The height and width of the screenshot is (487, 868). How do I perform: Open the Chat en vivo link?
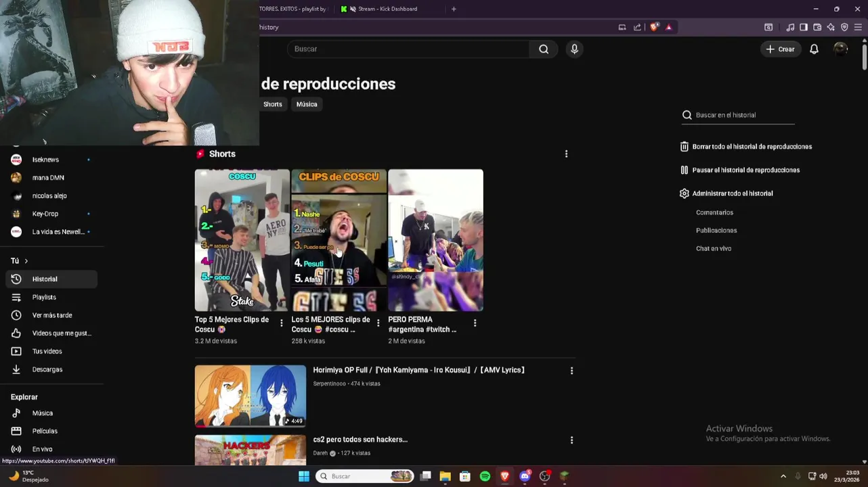(714, 248)
